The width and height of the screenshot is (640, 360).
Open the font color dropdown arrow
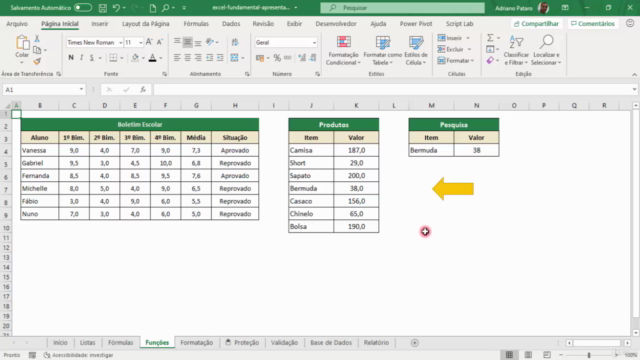click(x=160, y=58)
